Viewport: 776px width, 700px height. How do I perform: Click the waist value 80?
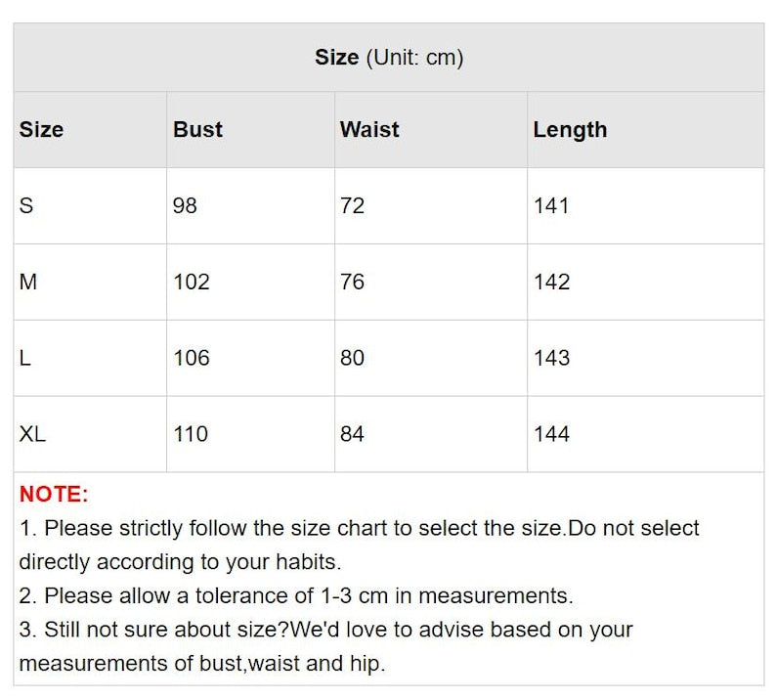(x=352, y=359)
